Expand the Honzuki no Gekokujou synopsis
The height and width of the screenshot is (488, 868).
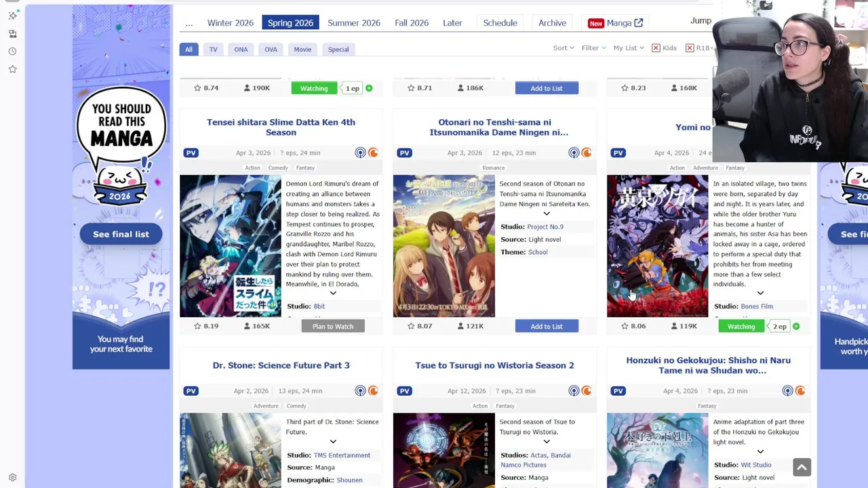click(x=760, y=451)
